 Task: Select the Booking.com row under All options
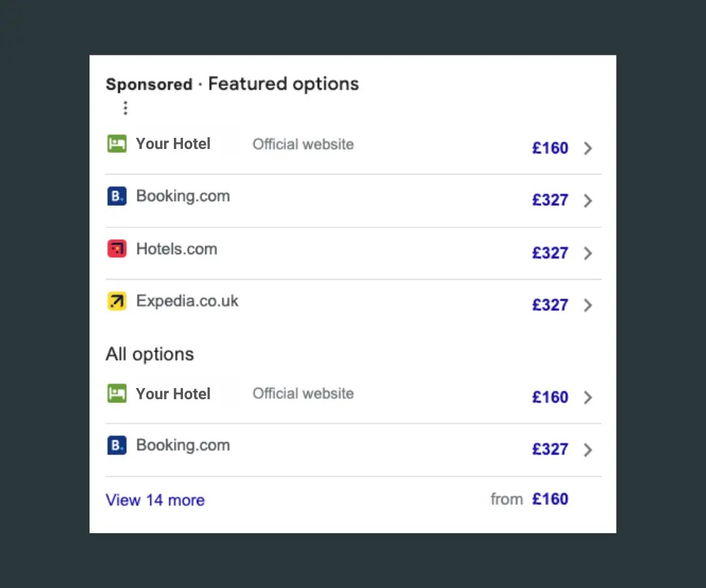click(183, 445)
